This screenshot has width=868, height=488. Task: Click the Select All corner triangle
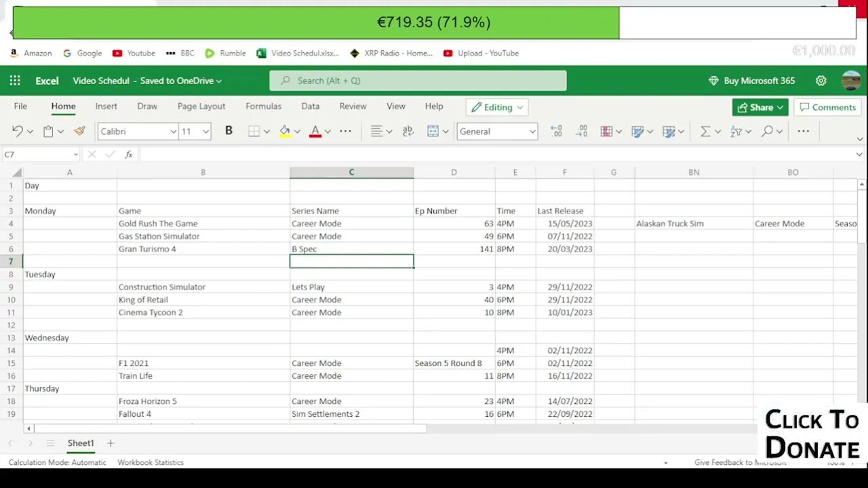tap(17, 173)
